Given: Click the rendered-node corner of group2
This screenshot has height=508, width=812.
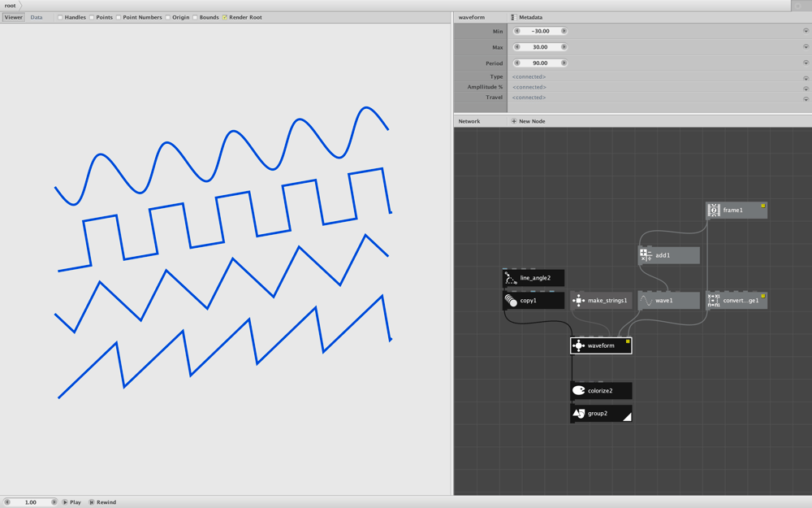Looking at the screenshot, I should (627, 417).
